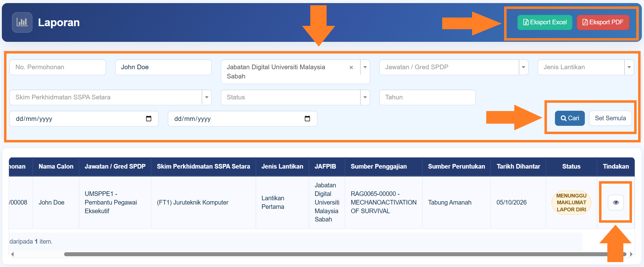Click the name field containing John Doe
Viewport: 644px width, 267px height.
pos(163,67)
